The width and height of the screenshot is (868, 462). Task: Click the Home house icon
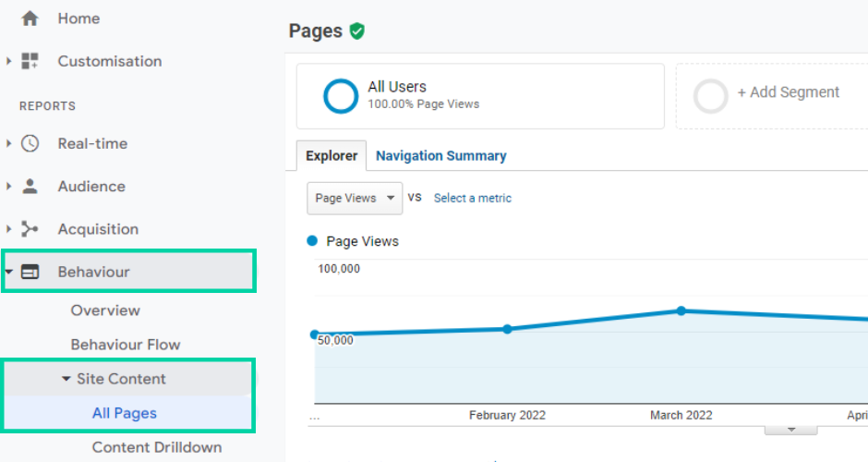click(x=30, y=18)
